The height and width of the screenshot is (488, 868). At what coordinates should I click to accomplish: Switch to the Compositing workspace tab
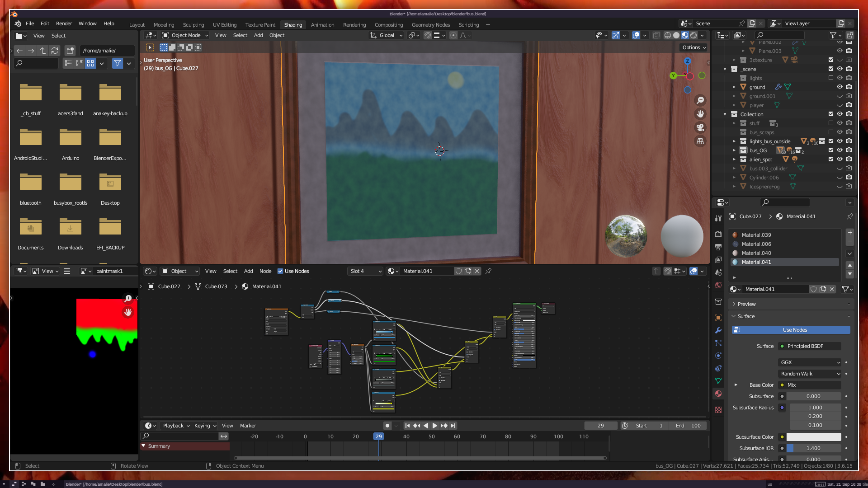pyautogui.click(x=388, y=25)
